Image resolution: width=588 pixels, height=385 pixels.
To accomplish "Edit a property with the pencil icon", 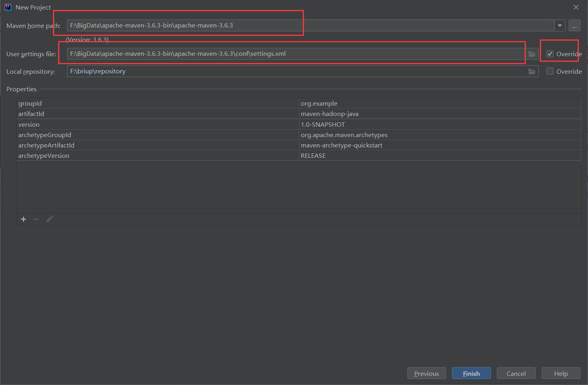I will point(49,219).
